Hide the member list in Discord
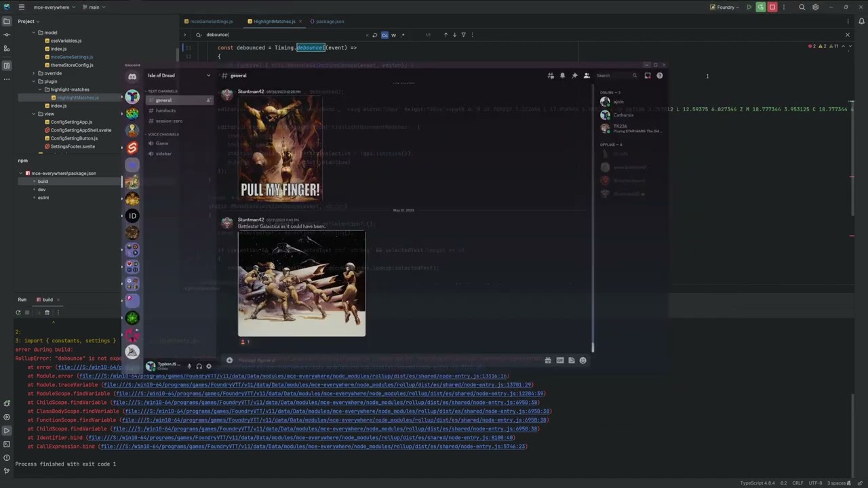The width and height of the screenshot is (868, 488). click(x=587, y=75)
